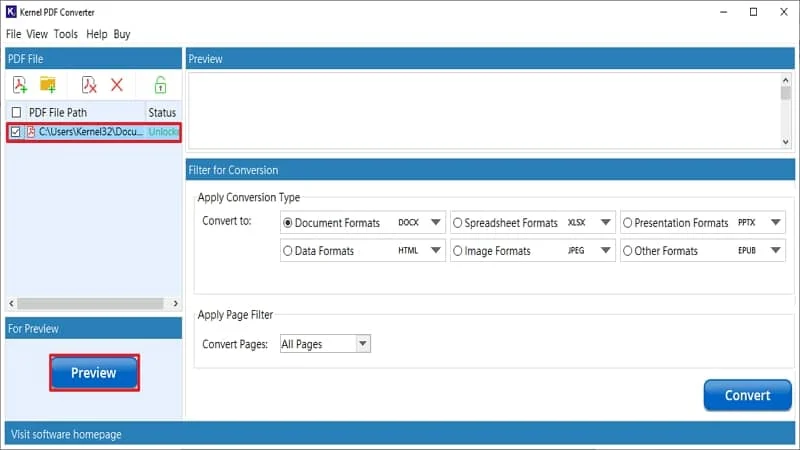Open the Tools menu

(x=66, y=34)
